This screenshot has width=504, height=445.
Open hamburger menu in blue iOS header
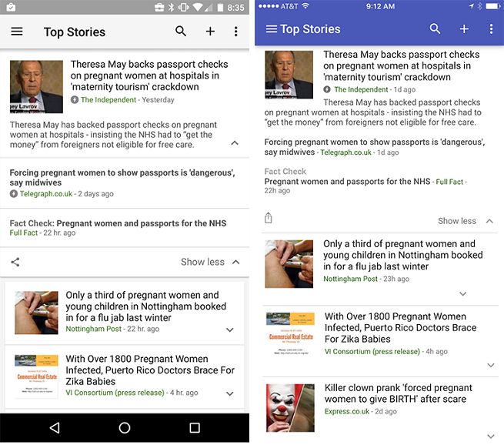click(272, 29)
